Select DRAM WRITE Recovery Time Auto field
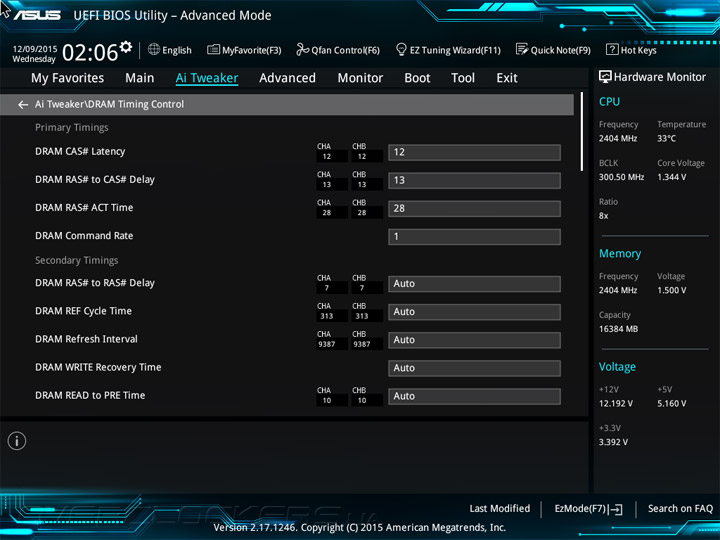This screenshot has width=720, height=540. [474, 368]
